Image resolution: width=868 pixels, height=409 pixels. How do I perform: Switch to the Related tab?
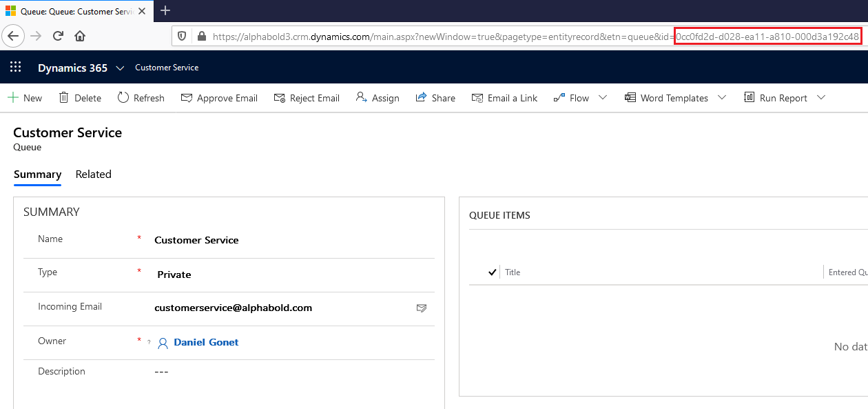[x=94, y=174]
